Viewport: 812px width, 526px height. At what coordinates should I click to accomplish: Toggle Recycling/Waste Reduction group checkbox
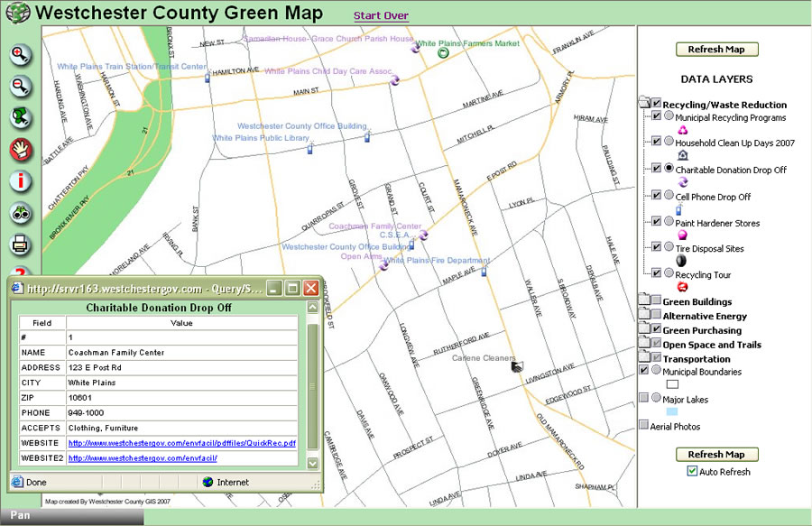pos(656,103)
